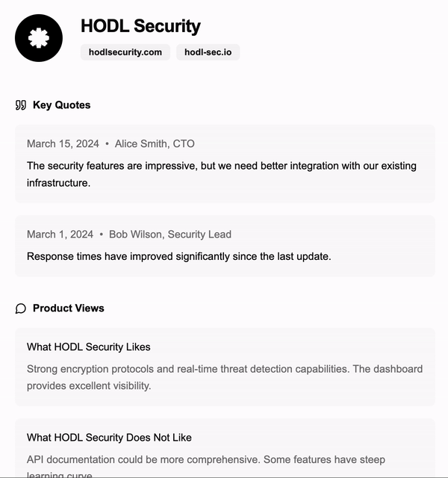This screenshot has height=478, width=448.
Task: Click the Key Quotes quotation mark icon
Action: pyautogui.click(x=21, y=105)
